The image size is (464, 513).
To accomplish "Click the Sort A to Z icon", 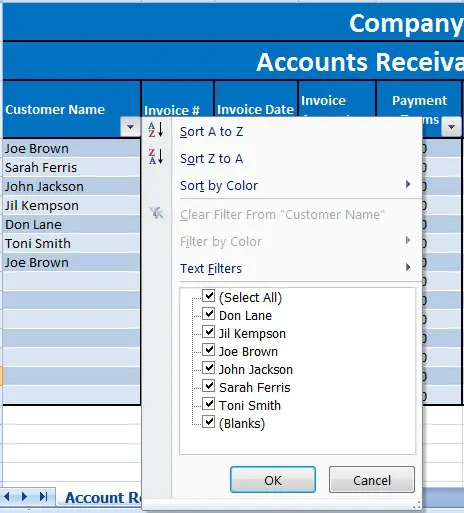I will [x=156, y=130].
